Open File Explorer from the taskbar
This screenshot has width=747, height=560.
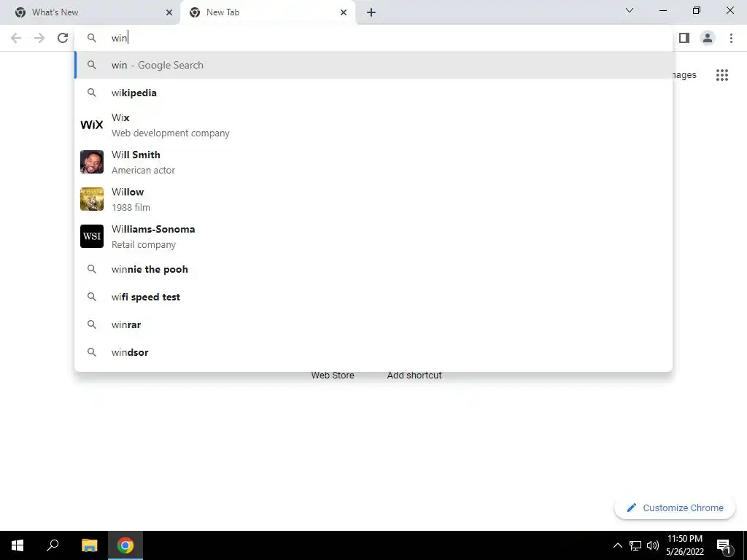point(89,545)
